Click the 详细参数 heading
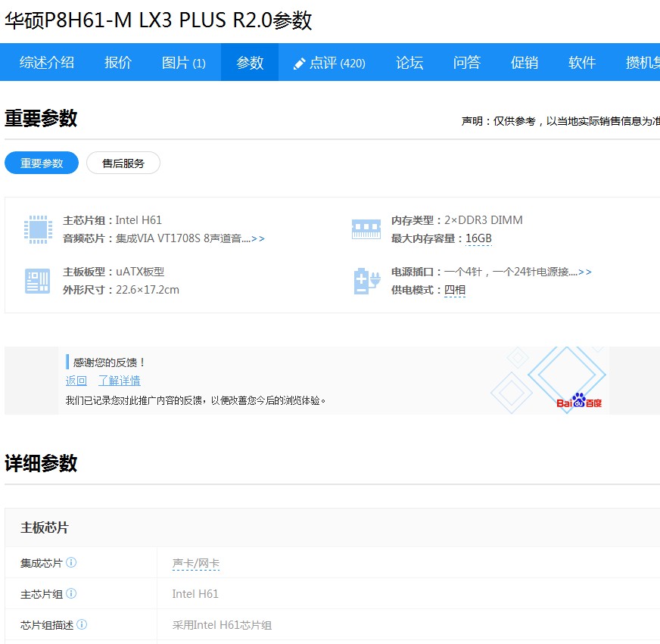660x644 pixels. coord(41,463)
